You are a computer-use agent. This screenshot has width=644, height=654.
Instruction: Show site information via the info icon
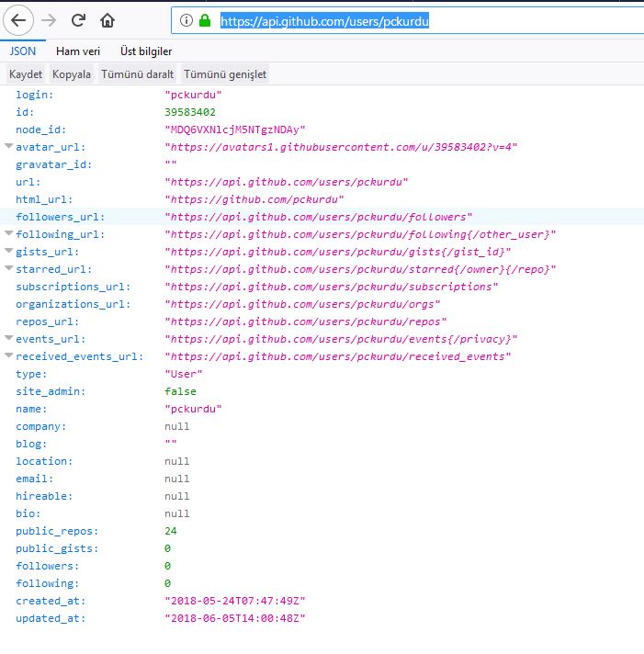(x=186, y=20)
